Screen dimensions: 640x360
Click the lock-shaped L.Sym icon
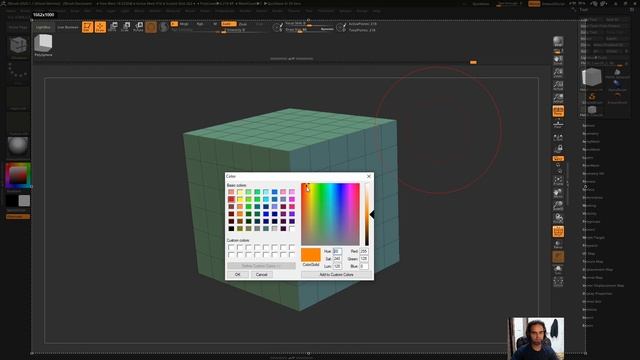[558, 149]
